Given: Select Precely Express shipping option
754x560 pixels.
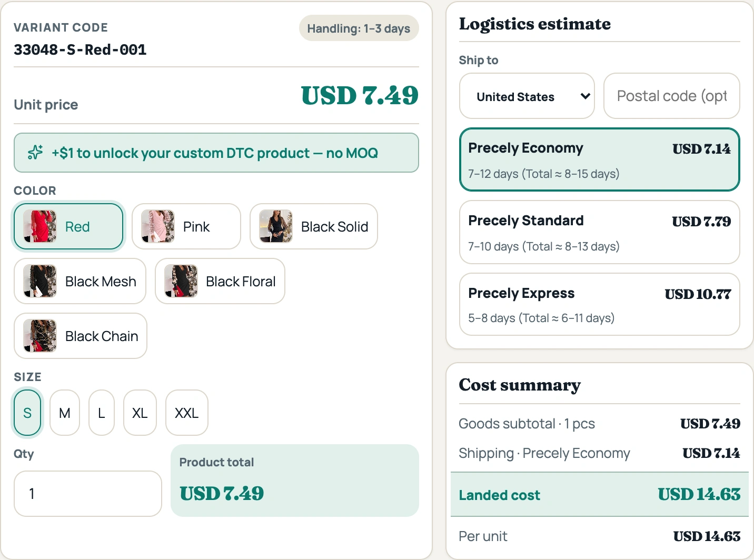Looking at the screenshot, I should (x=600, y=304).
